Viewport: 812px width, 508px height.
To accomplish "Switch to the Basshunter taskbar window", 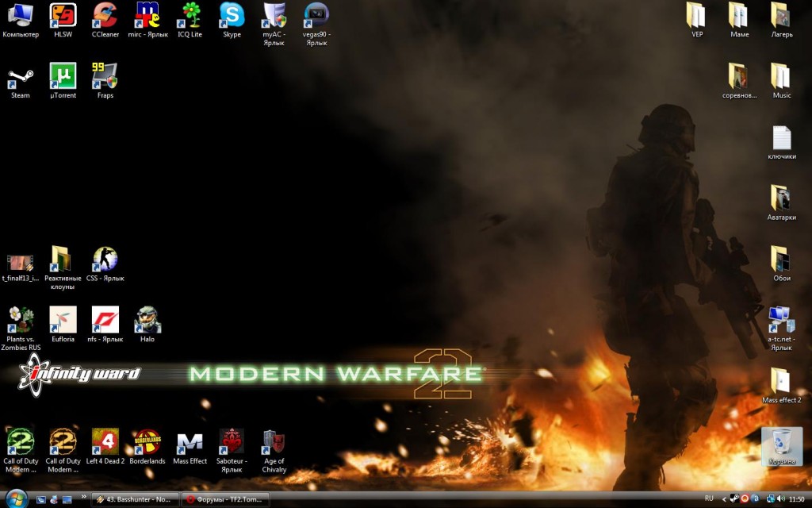I will [133, 499].
